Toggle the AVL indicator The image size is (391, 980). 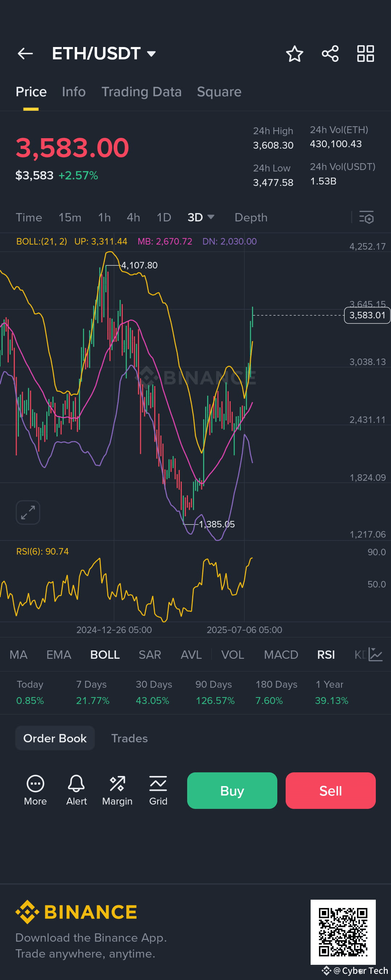(191, 654)
